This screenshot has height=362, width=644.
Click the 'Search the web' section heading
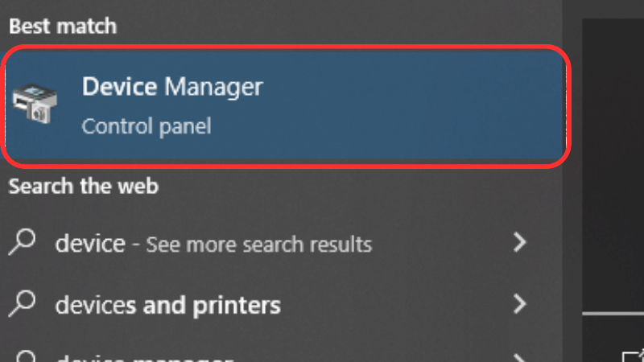pos(84,187)
